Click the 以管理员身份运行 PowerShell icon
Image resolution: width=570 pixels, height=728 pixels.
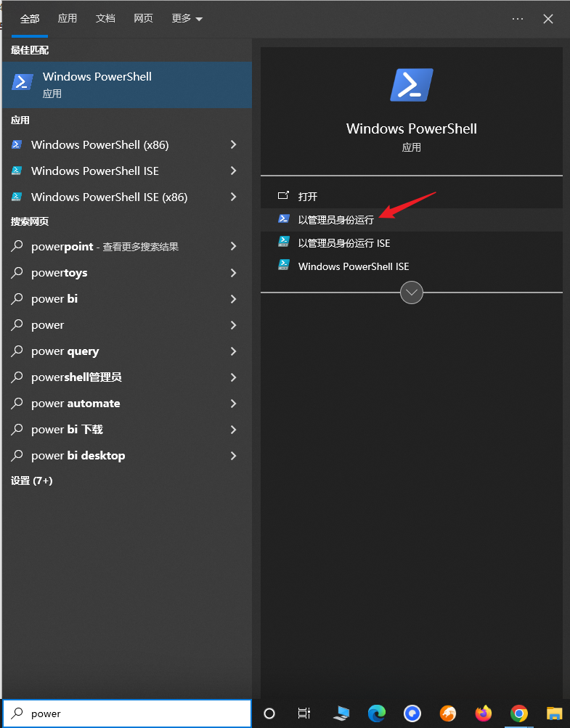(x=284, y=219)
